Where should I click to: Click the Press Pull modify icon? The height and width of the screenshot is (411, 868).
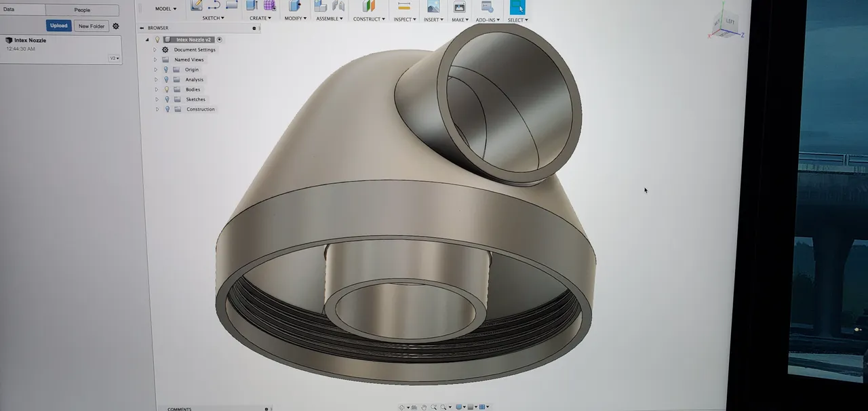[x=293, y=8]
